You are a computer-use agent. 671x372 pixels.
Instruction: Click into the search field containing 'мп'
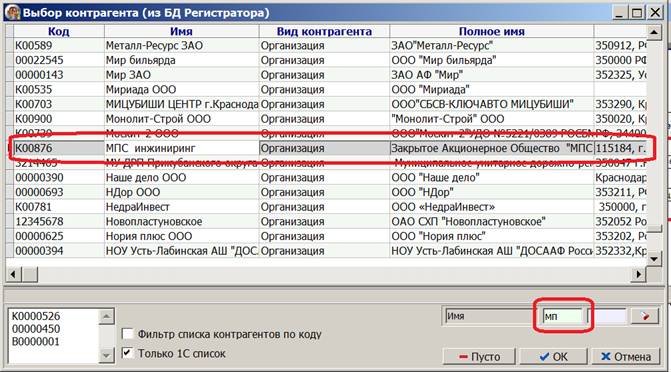[563, 316]
